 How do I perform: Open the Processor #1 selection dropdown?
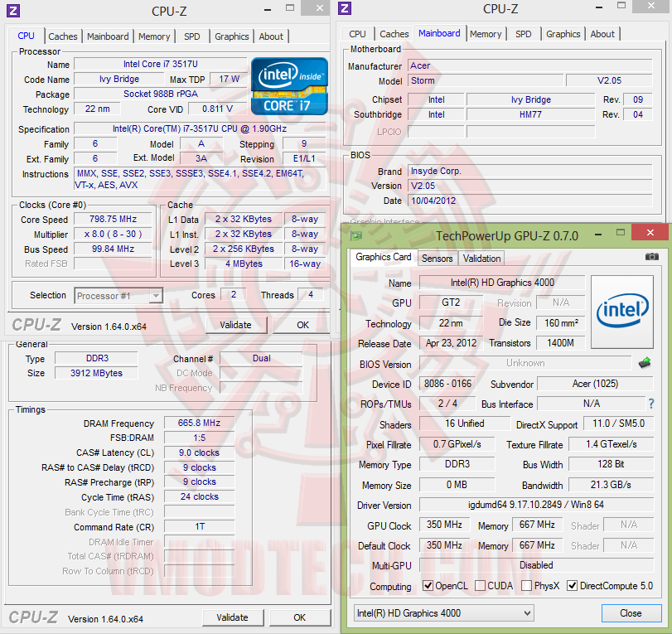point(118,296)
